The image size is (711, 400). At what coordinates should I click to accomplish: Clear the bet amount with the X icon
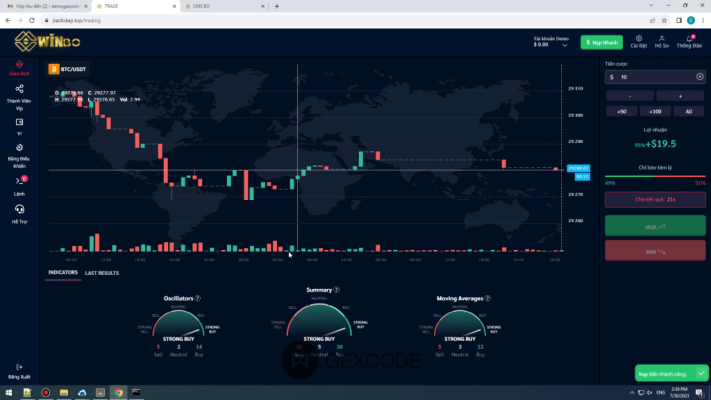[x=700, y=77]
